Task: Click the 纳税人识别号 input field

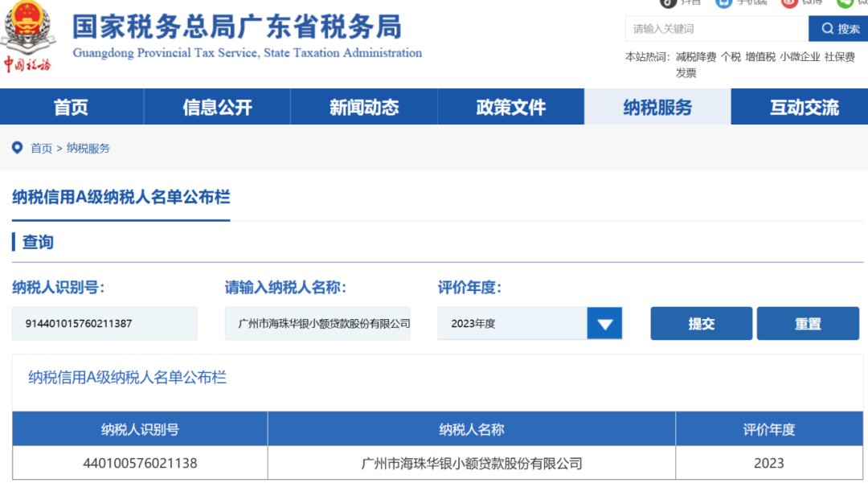Action: click(x=104, y=324)
